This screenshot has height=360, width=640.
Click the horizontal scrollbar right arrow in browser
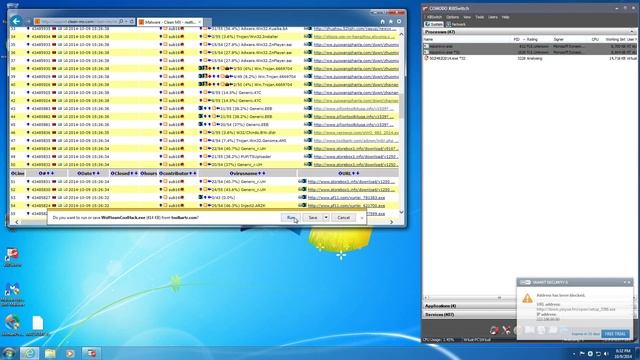click(x=391, y=222)
